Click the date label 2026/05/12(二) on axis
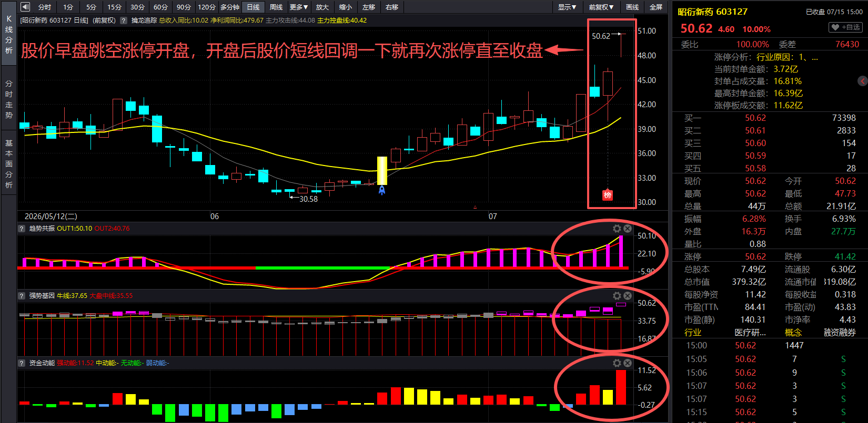 pyautogui.click(x=51, y=216)
